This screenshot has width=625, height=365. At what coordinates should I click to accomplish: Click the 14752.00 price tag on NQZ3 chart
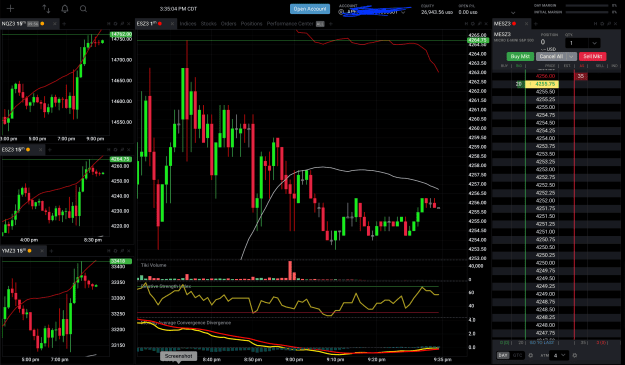(x=121, y=34)
